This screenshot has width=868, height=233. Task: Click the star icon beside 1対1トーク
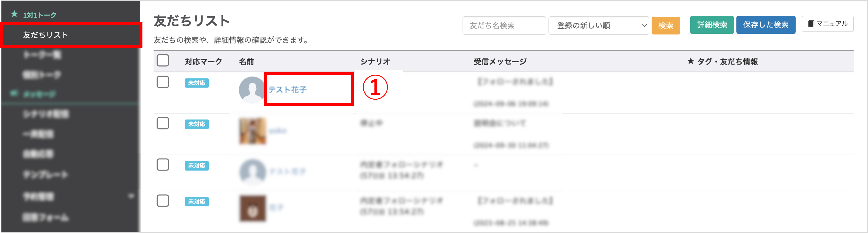coord(14,14)
